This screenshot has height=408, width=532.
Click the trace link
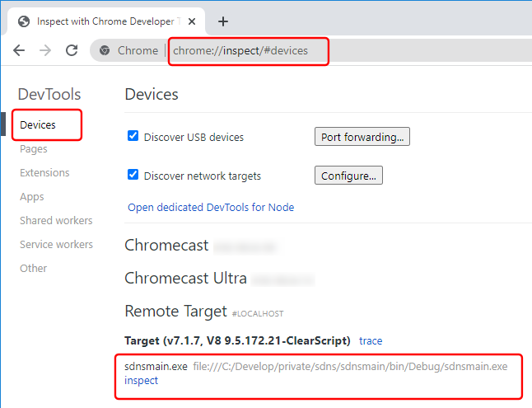tap(371, 340)
